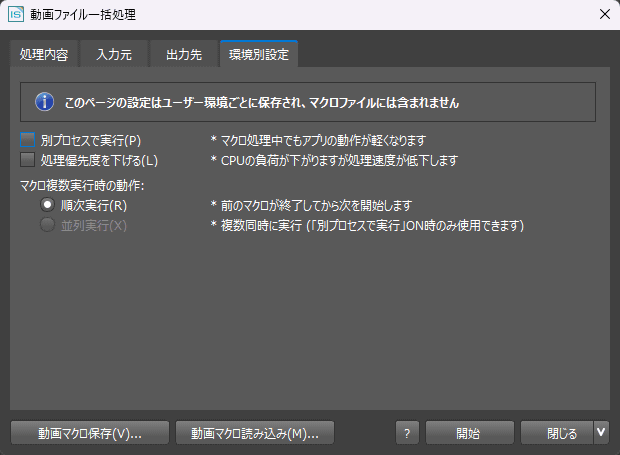
Task: Click the note 前のマクロが終了してから次を開始します
Action: point(312,205)
